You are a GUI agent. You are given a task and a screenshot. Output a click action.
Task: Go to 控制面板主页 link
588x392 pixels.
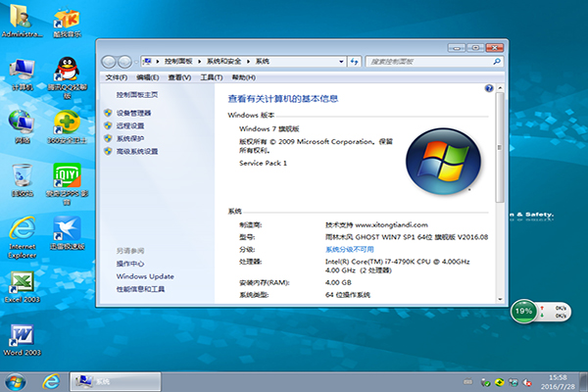click(x=137, y=95)
